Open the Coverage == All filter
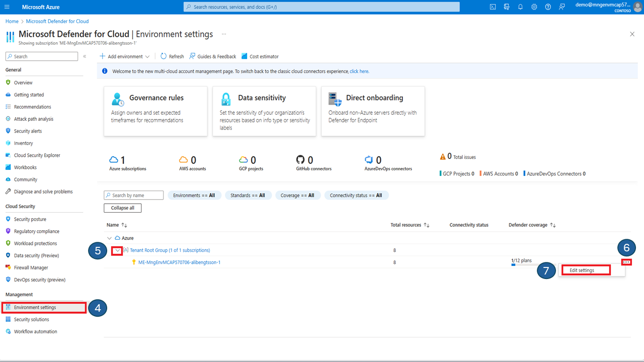The width and height of the screenshot is (644, 362). (297, 195)
